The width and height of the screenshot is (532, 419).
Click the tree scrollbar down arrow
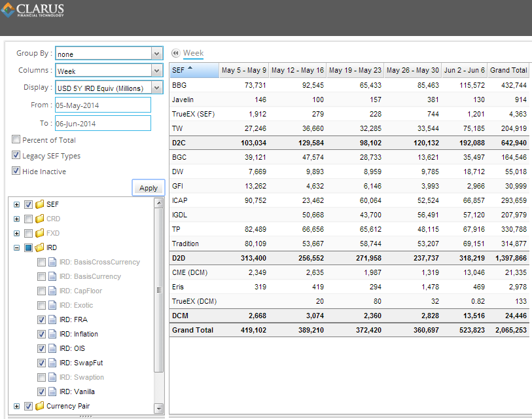tap(159, 409)
